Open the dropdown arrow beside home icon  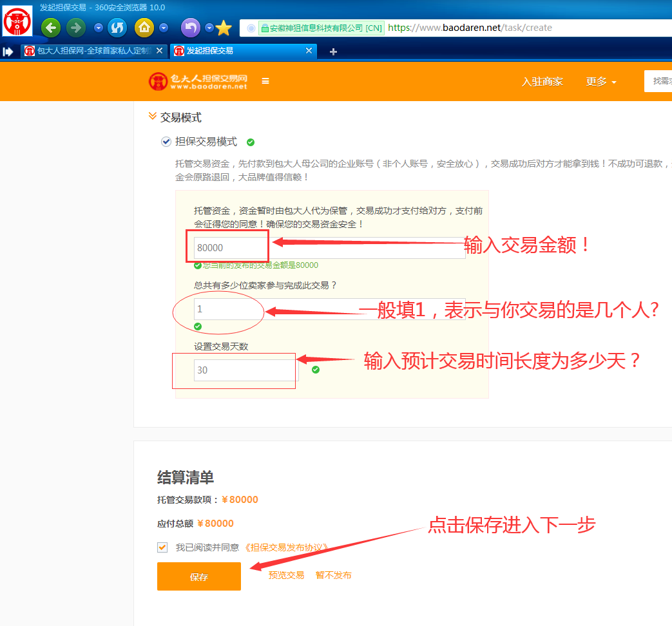[164, 28]
